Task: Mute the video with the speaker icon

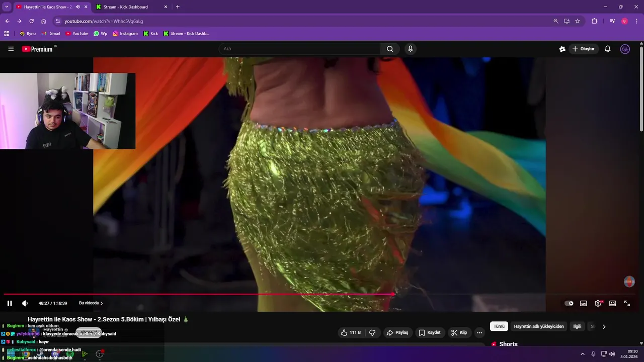Action: click(x=25, y=303)
